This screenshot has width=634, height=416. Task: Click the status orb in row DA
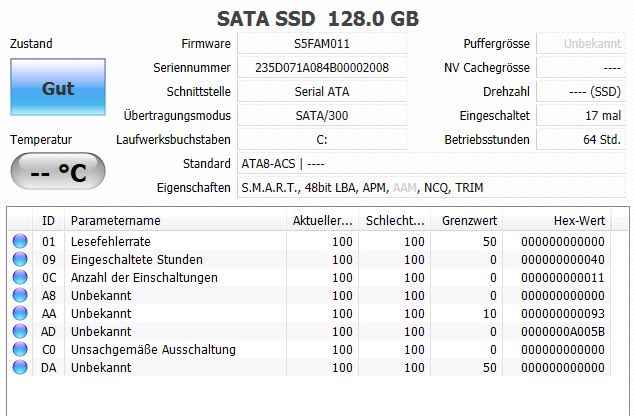(x=20, y=367)
